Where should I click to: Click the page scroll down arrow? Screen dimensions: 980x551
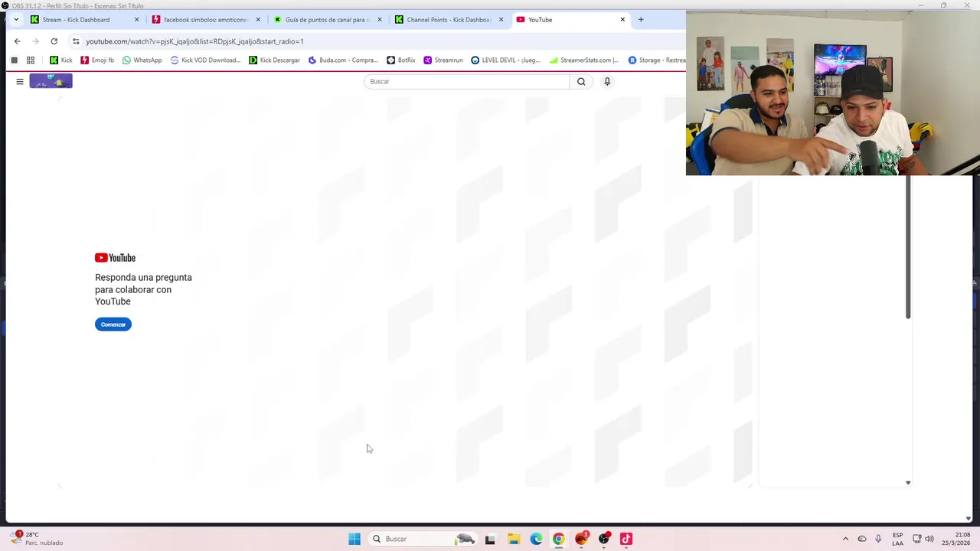(969, 518)
